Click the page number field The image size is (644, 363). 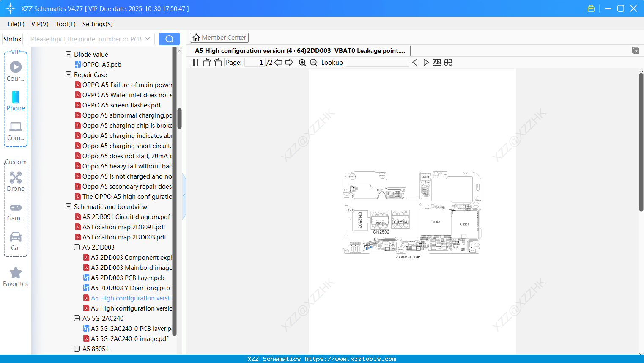255,63
